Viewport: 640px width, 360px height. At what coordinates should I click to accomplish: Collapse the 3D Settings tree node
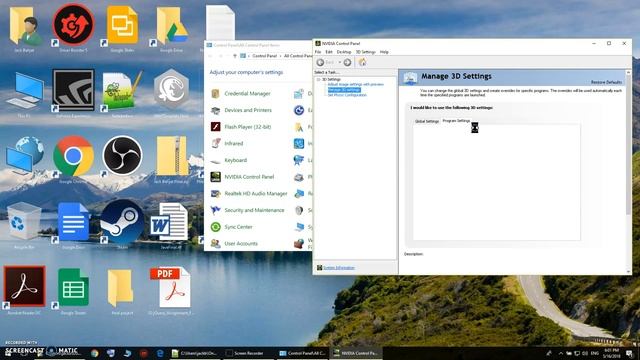click(318, 79)
